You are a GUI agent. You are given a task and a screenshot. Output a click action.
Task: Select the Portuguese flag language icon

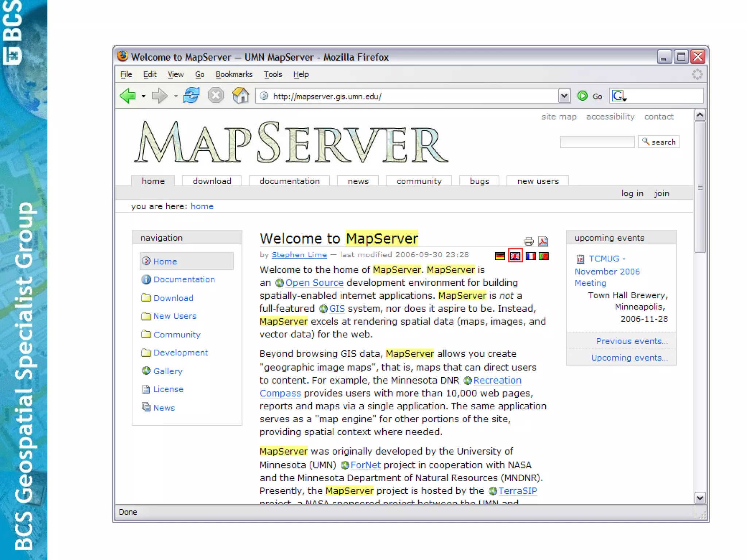(543, 256)
